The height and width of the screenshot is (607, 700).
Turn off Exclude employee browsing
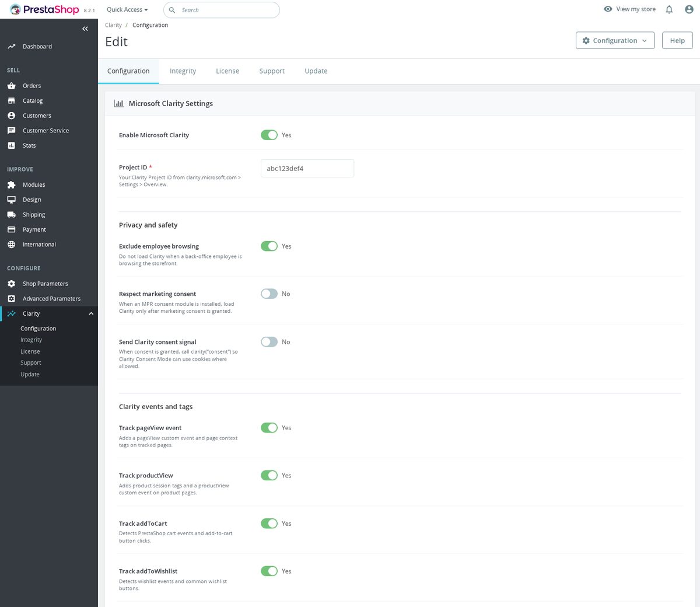click(x=269, y=246)
